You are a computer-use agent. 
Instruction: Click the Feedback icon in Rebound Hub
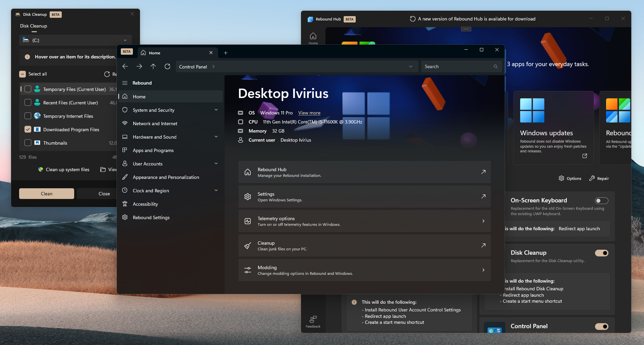[313, 319]
